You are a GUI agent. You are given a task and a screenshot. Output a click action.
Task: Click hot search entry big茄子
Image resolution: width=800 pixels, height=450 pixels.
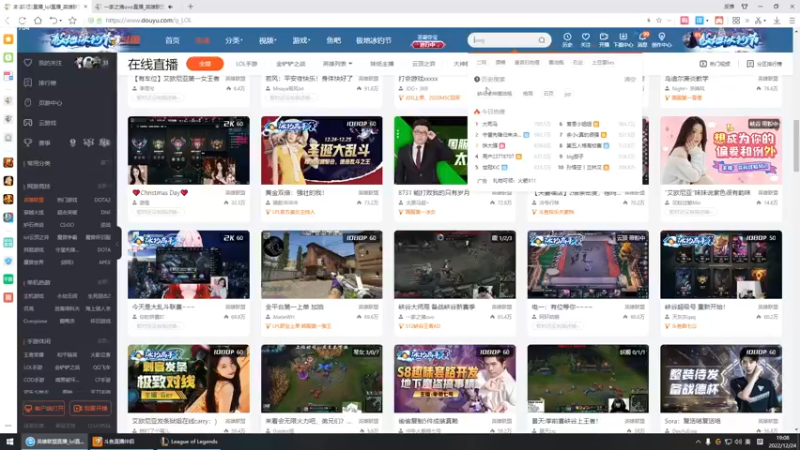pos(574,157)
